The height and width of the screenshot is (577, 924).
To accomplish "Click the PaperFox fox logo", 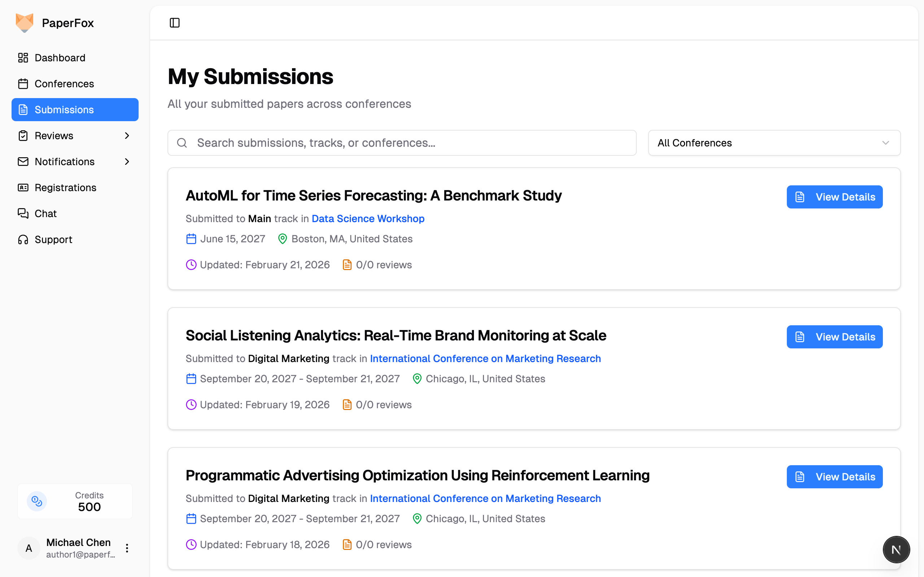I will click(x=25, y=23).
